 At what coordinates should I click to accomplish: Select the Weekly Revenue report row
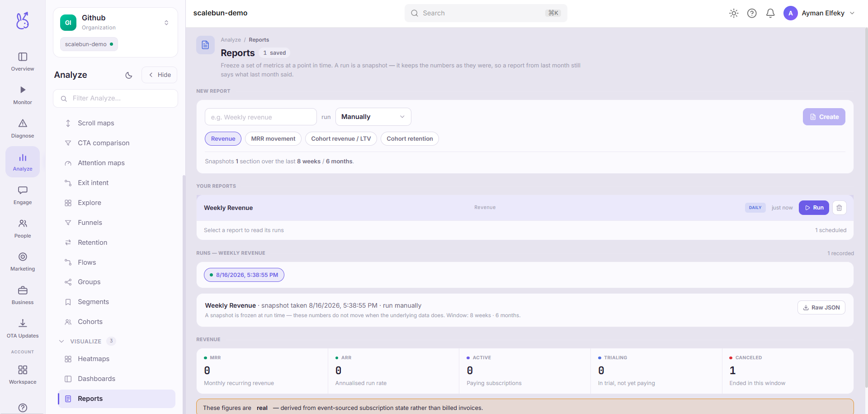(525, 208)
